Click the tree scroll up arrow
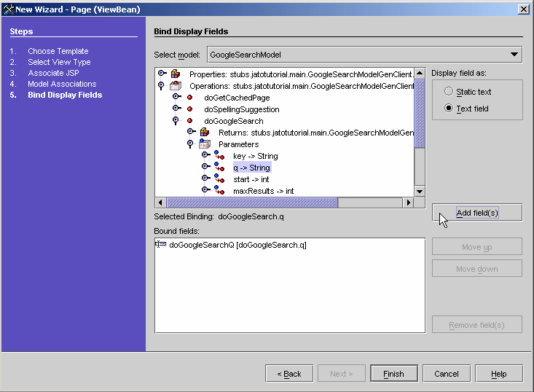The width and height of the screenshot is (534, 392). pyautogui.click(x=420, y=73)
